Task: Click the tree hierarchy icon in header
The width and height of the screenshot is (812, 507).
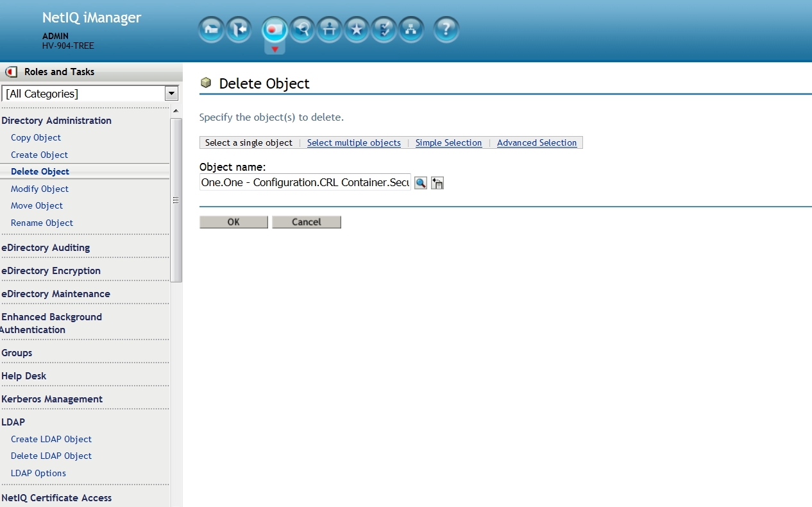Action: 411,30
